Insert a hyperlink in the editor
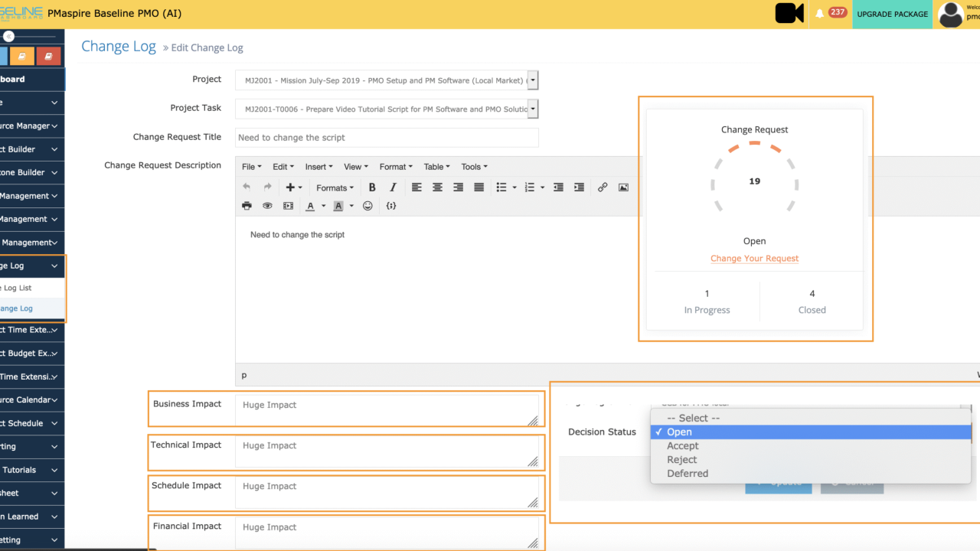Screen dimensions: 980x551 (x=603, y=187)
